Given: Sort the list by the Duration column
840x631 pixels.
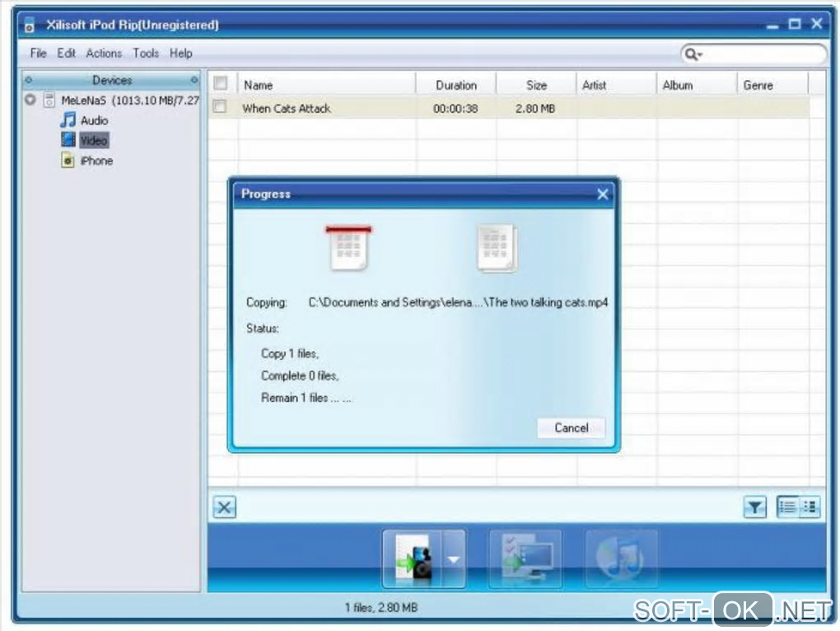Looking at the screenshot, I should (456, 85).
